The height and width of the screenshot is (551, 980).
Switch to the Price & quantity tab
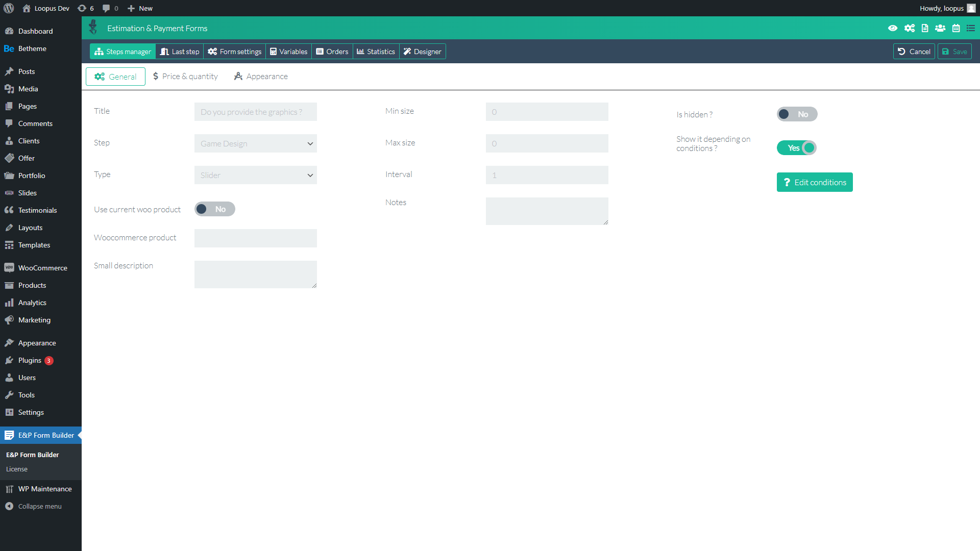coord(185,77)
